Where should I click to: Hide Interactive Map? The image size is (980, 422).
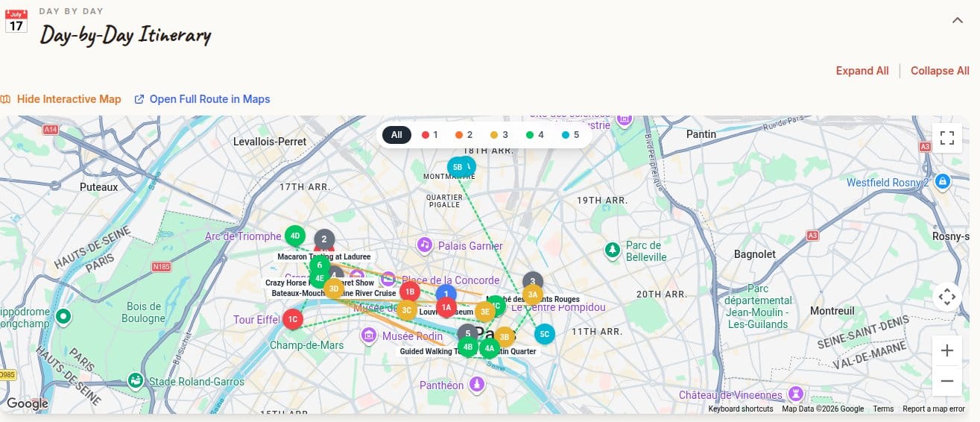pyautogui.click(x=60, y=99)
